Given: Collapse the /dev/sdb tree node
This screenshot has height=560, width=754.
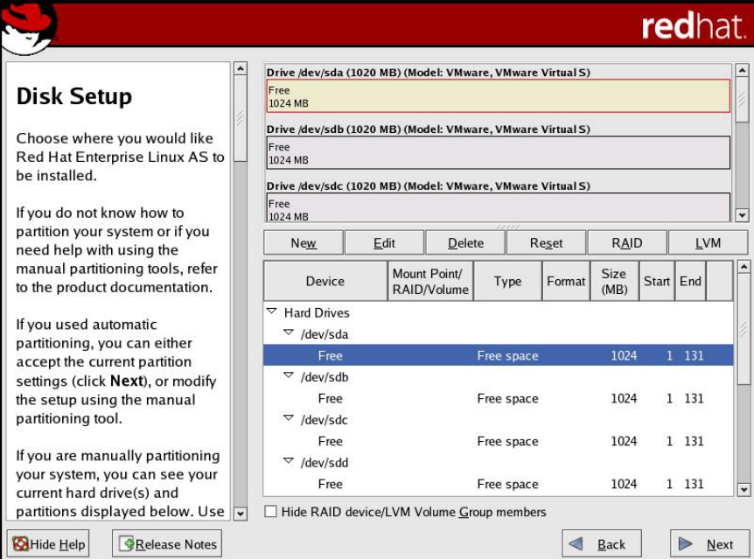Looking at the screenshot, I should (288, 376).
